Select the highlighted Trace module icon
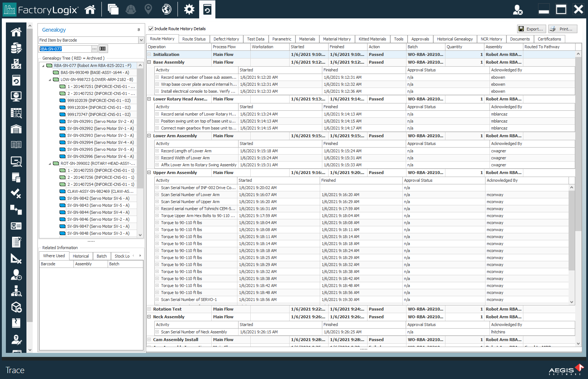588x379 pixels. pos(207,9)
